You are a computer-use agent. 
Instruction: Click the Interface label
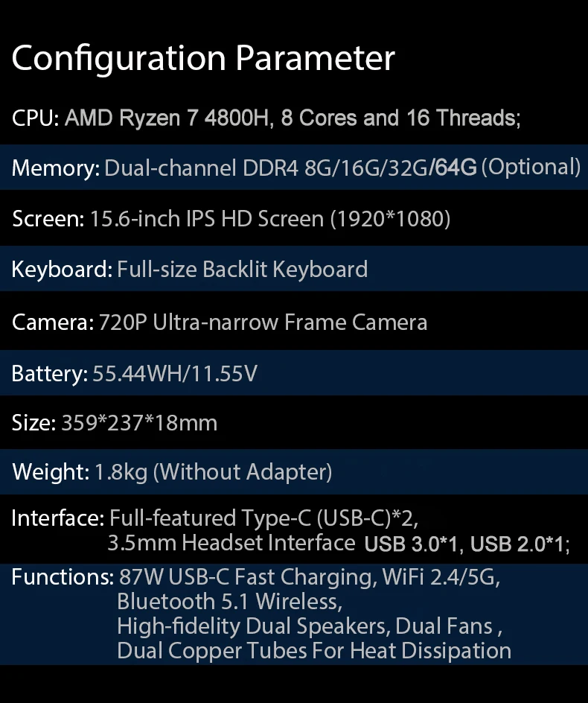coord(57,518)
